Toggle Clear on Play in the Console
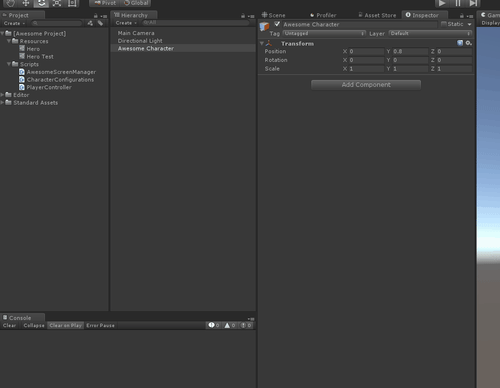 (x=66, y=325)
